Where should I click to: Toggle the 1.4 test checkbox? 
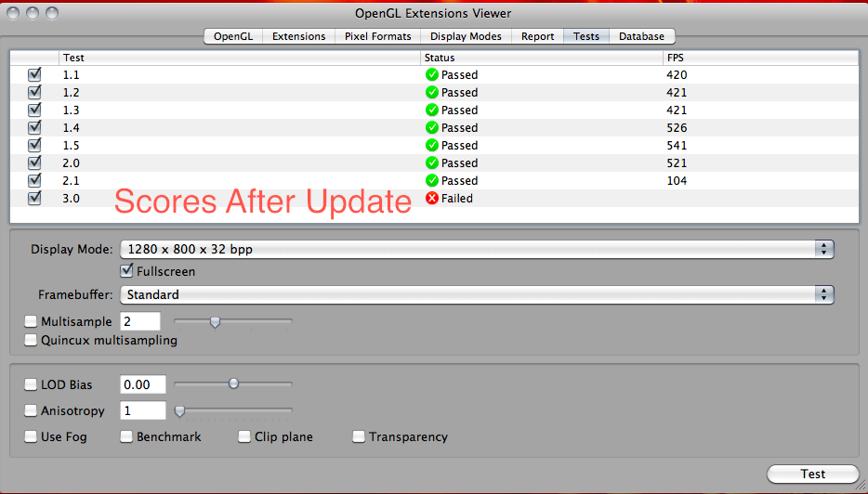[34, 127]
